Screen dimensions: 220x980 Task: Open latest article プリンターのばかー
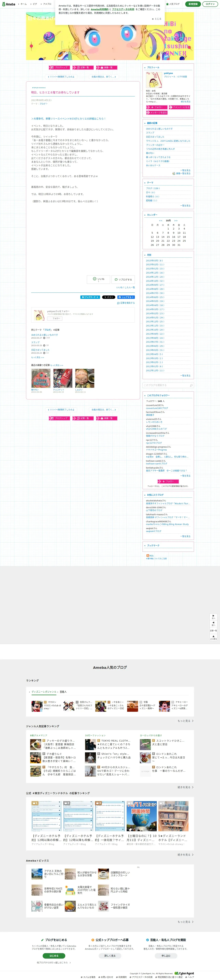pyautogui.click(x=155, y=145)
